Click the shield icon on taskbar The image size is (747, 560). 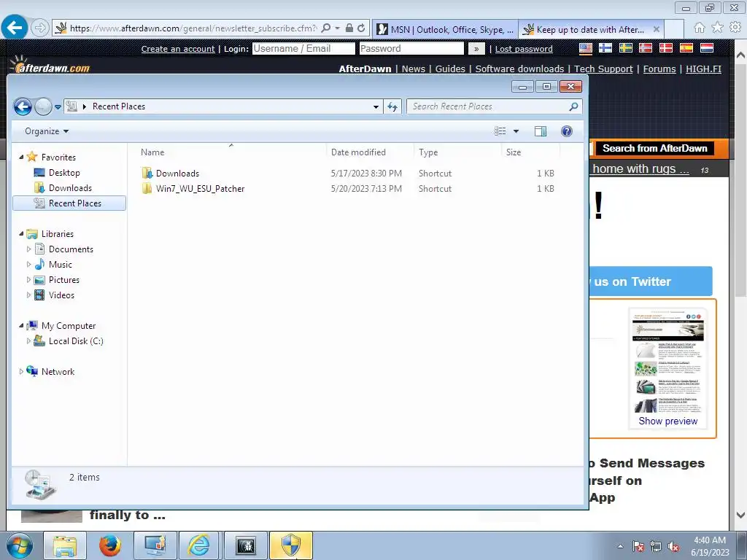click(291, 545)
